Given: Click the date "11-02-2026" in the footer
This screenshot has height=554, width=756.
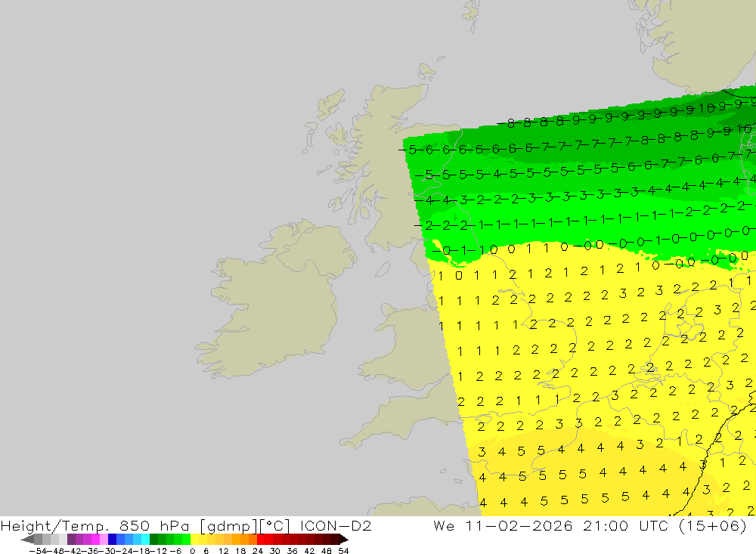Looking at the screenshot, I should coord(519,525).
